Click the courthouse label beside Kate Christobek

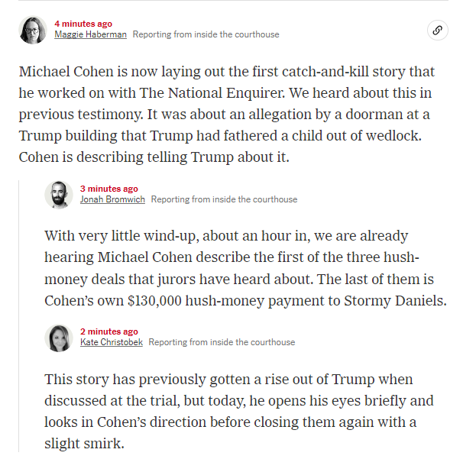pyautogui.click(x=222, y=342)
